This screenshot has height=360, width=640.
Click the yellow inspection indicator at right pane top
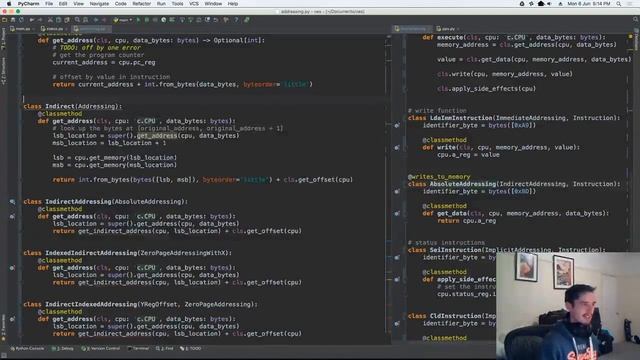tap(630, 37)
